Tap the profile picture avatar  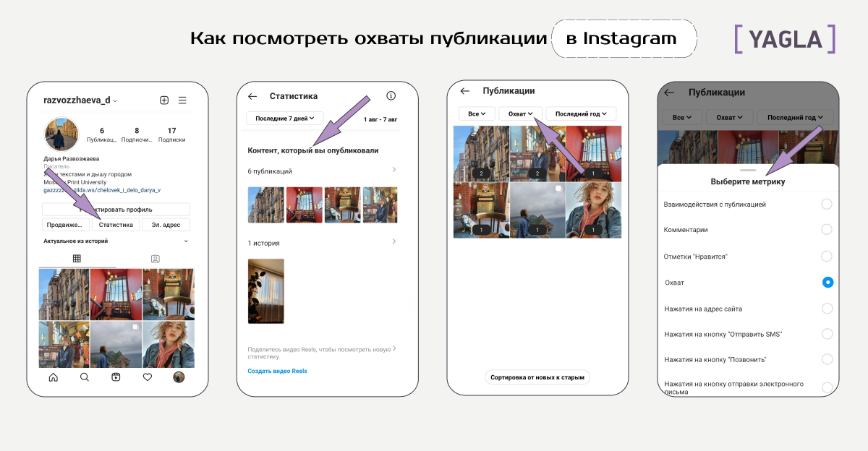pos(61,134)
